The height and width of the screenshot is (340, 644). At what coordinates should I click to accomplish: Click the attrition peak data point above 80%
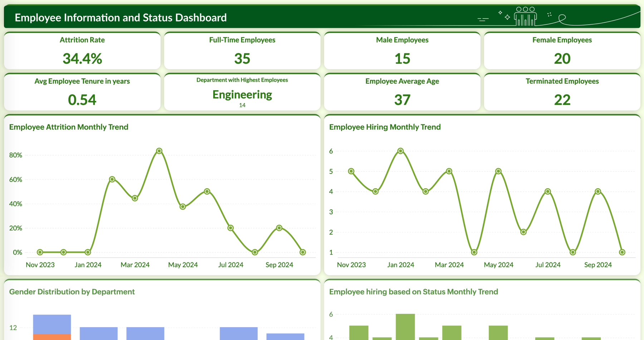tap(159, 151)
